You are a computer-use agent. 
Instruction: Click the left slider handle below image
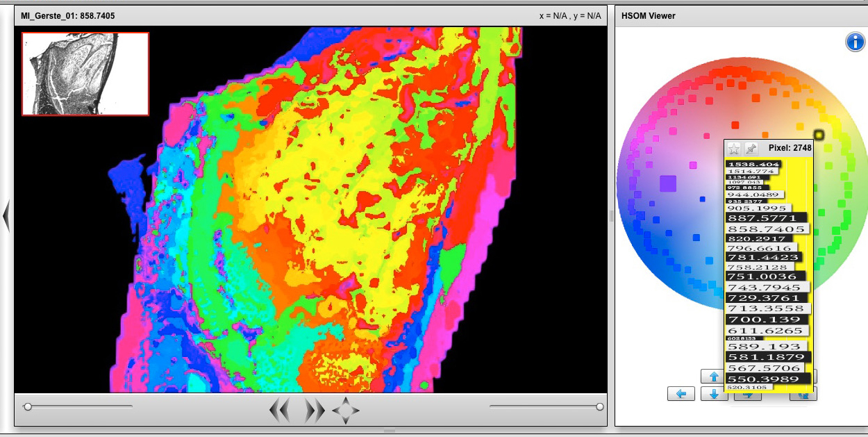pyautogui.click(x=28, y=406)
